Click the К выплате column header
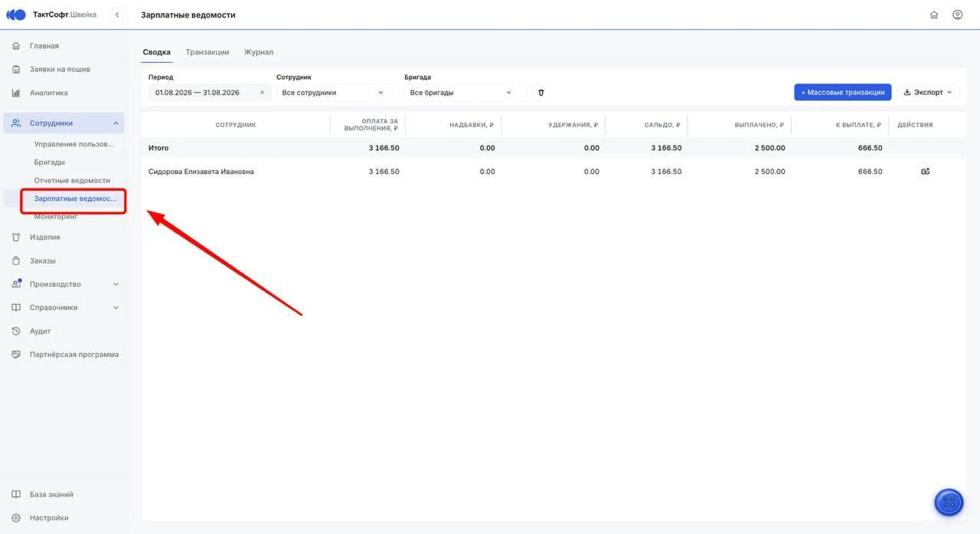 point(858,125)
